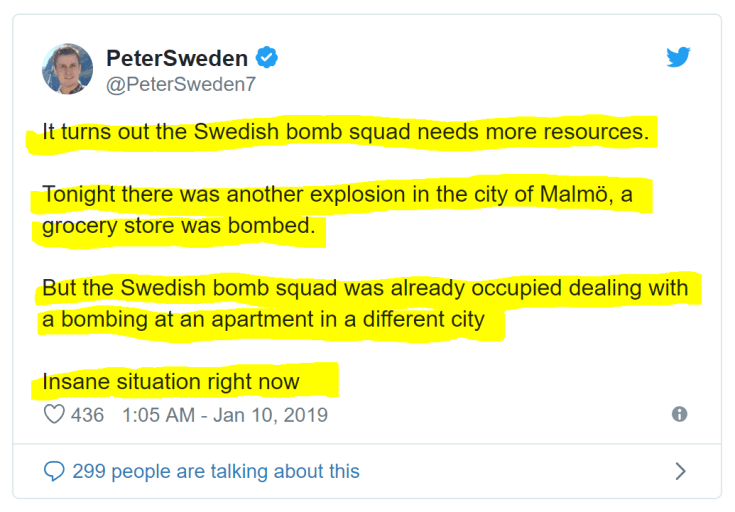Click the text "Insane situation right now"
This screenshot has height=512, width=735.
170,382
